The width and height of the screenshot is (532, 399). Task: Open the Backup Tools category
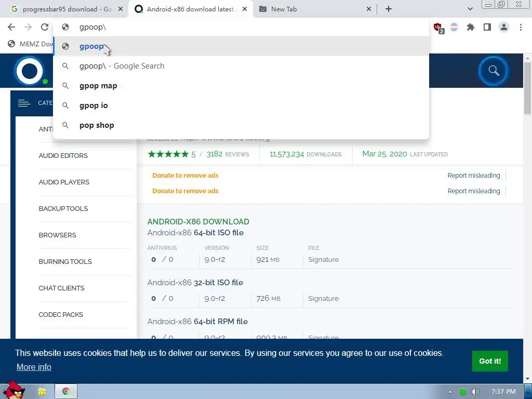(63, 208)
